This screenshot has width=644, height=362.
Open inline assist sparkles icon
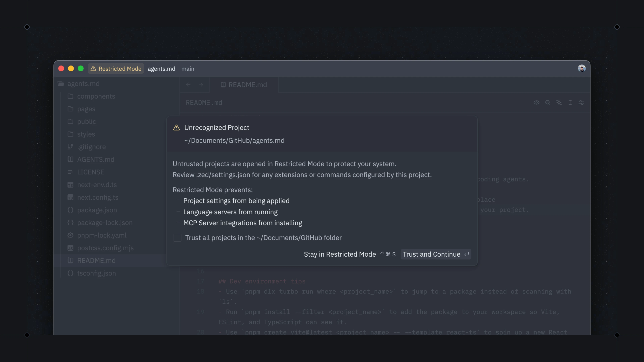[x=559, y=102]
